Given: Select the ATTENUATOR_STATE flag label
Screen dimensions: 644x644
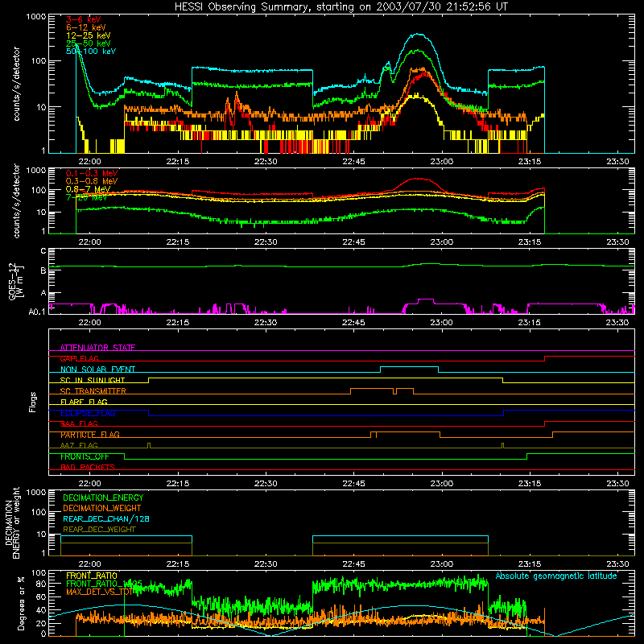Looking at the screenshot, I should pyautogui.click(x=97, y=348).
